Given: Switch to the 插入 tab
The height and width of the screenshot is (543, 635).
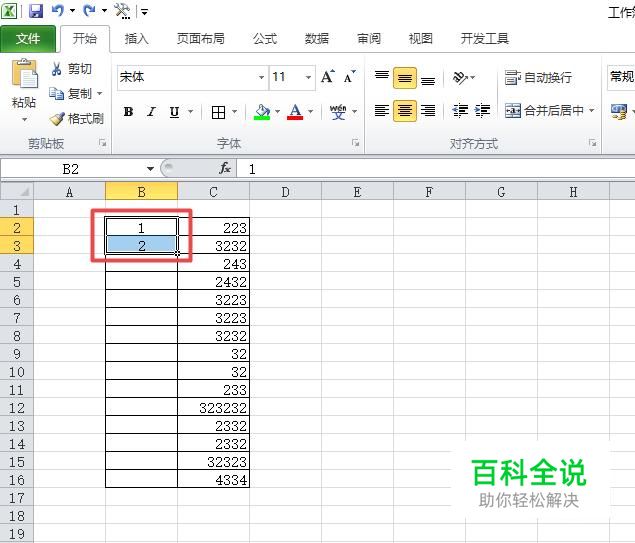Looking at the screenshot, I should click(136, 38).
